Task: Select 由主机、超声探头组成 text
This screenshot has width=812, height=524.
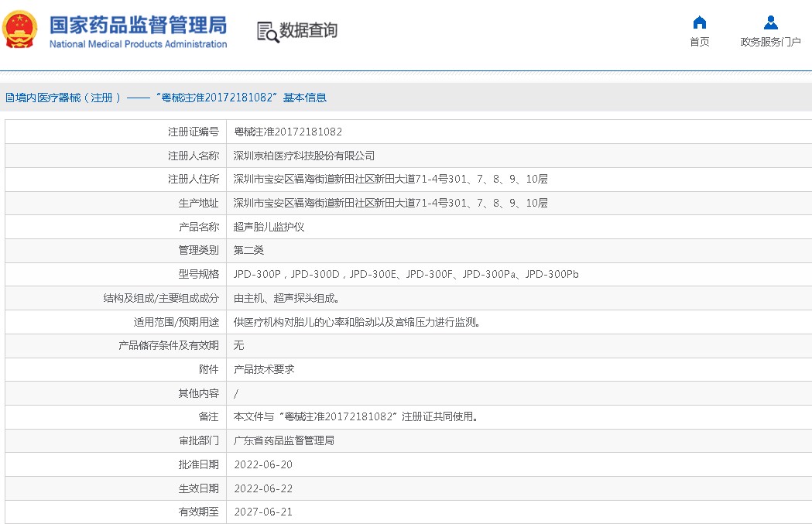Action: tap(286, 298)
